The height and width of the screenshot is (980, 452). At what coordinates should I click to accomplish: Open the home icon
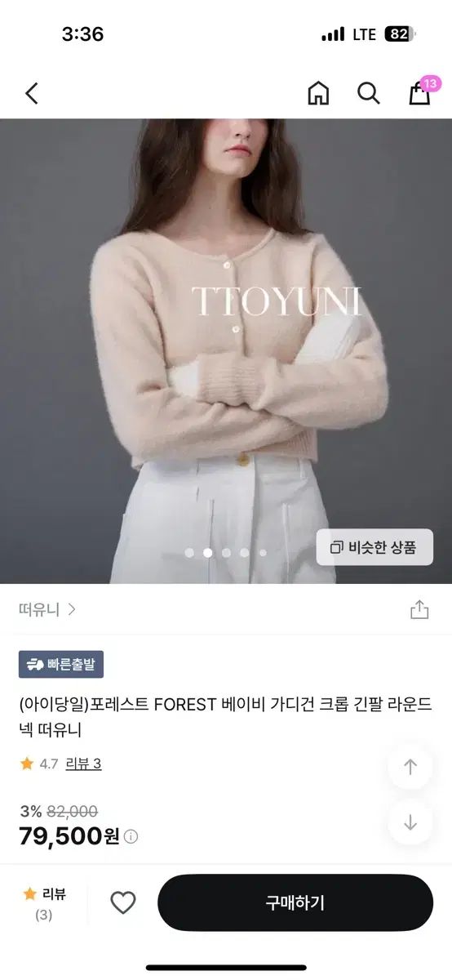(318, 93)
